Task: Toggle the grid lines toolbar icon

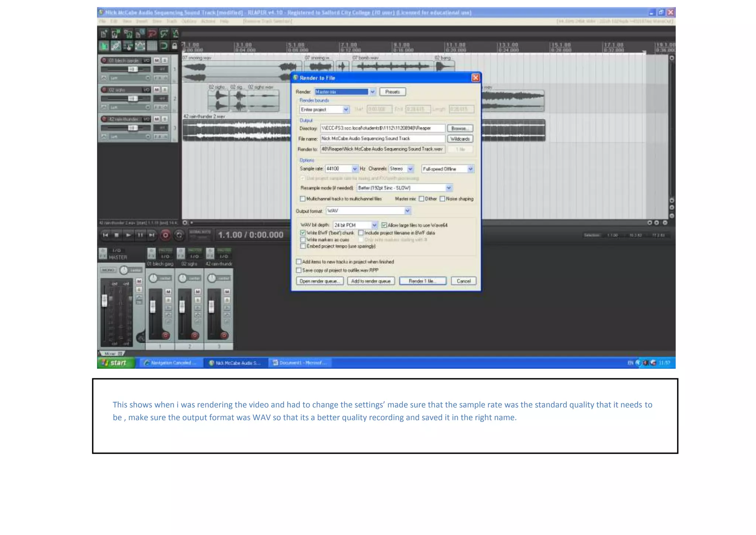Action: 151,46
